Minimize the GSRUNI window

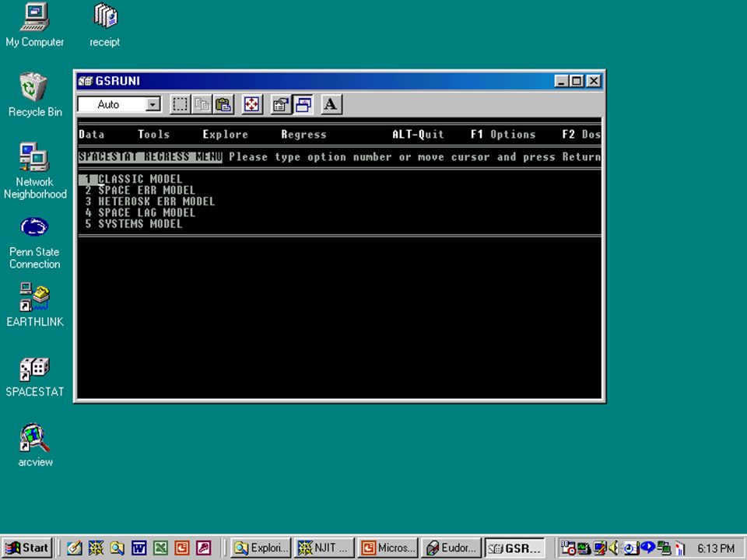[562, 81]
